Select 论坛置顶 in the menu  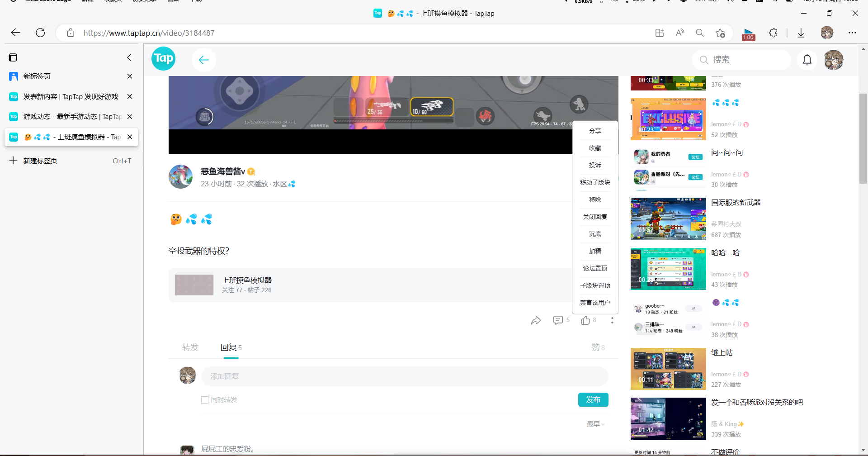point(595,268)
